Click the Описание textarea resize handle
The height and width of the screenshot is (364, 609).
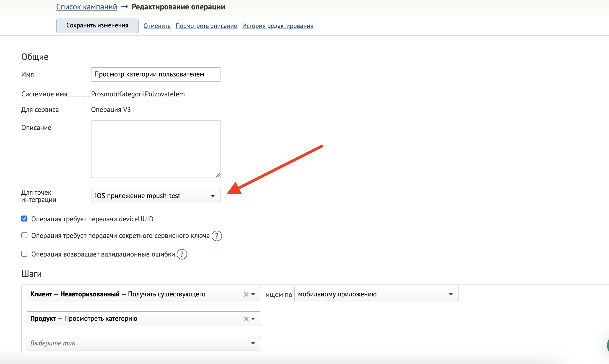[x=218, y=175]
